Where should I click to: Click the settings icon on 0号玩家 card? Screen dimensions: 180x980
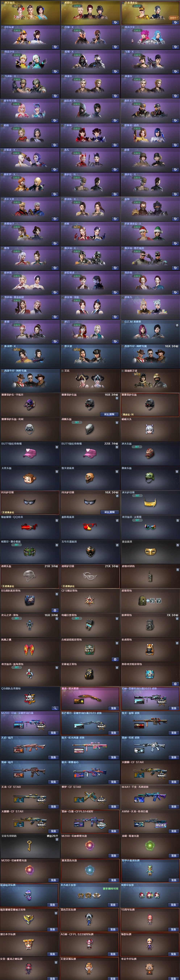coord(55,47)
